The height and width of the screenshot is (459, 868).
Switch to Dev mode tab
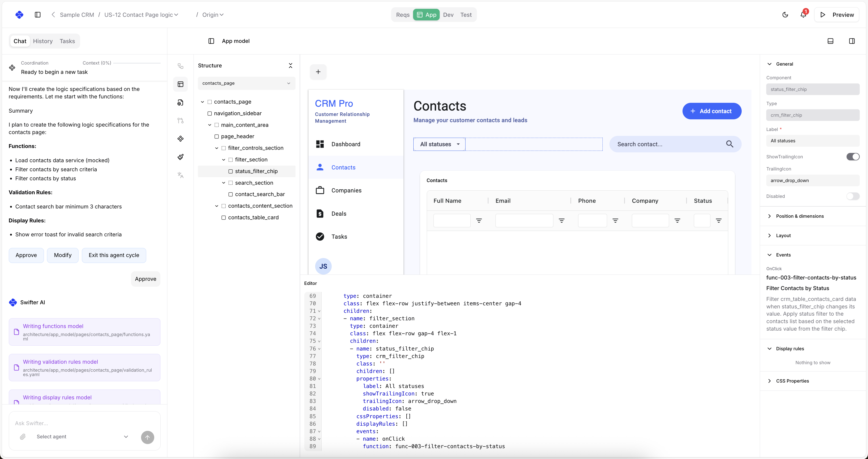click(448, 15)
